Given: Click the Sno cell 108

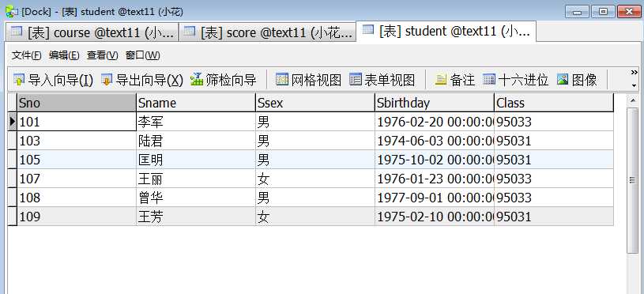Looking at the screenshot, I should click(x=77, y=198).
